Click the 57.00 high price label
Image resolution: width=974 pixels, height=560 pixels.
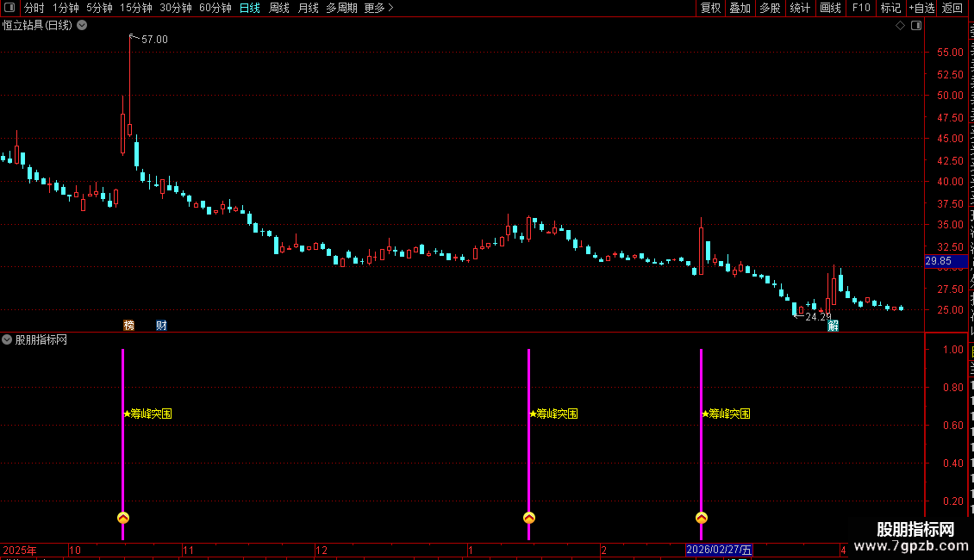pos(154,39)
